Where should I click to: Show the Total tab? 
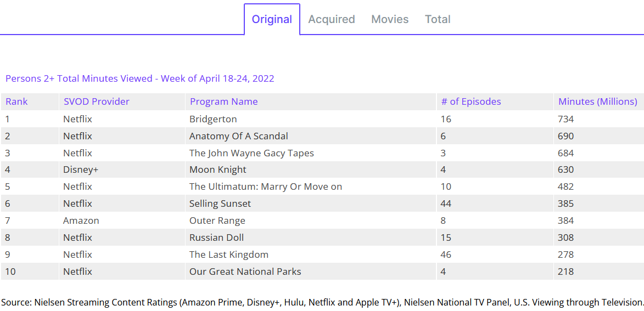point(438,19)
